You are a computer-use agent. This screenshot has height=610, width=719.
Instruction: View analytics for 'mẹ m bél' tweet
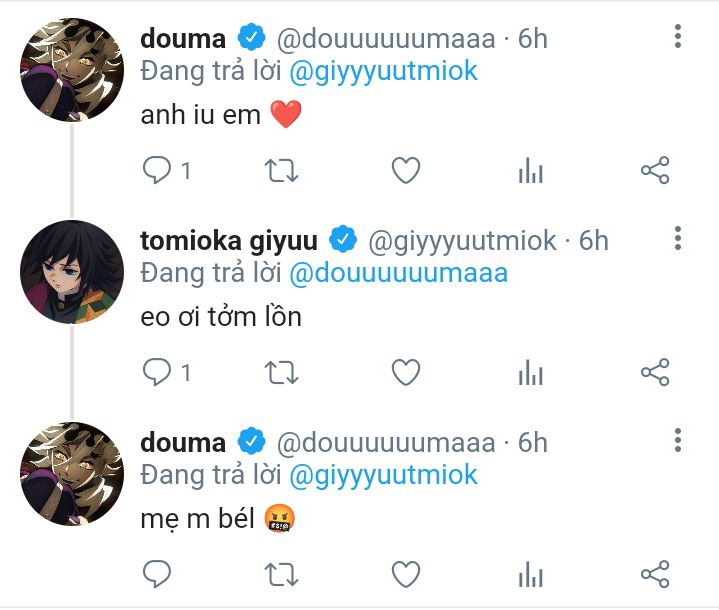point(530,574)
